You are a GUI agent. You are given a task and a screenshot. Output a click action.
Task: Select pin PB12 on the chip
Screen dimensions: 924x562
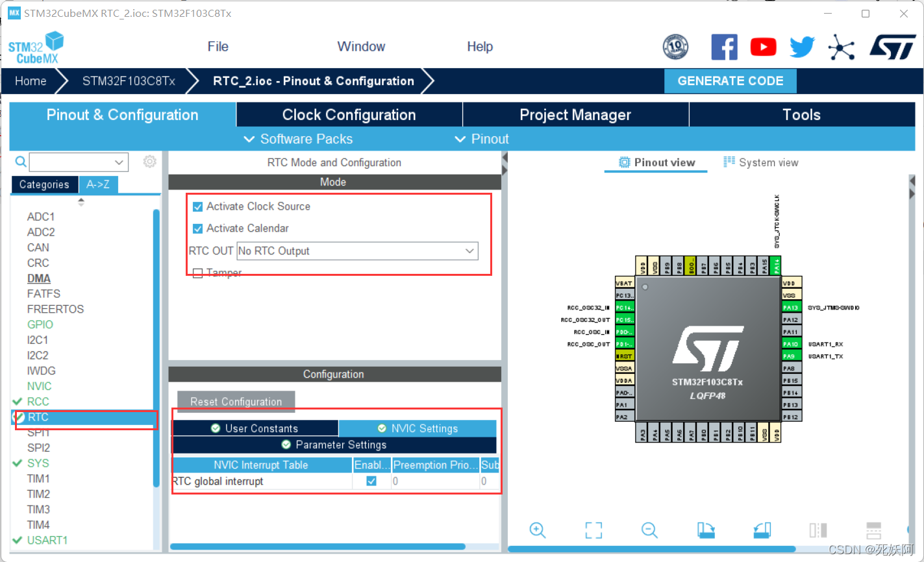791,417
